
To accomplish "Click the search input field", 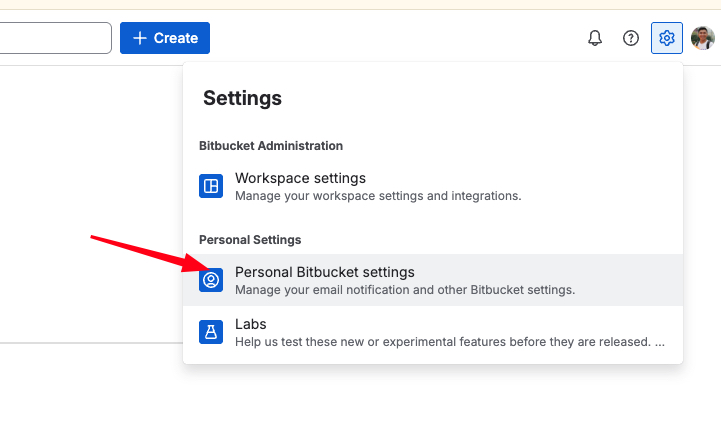I will [55, 38].
